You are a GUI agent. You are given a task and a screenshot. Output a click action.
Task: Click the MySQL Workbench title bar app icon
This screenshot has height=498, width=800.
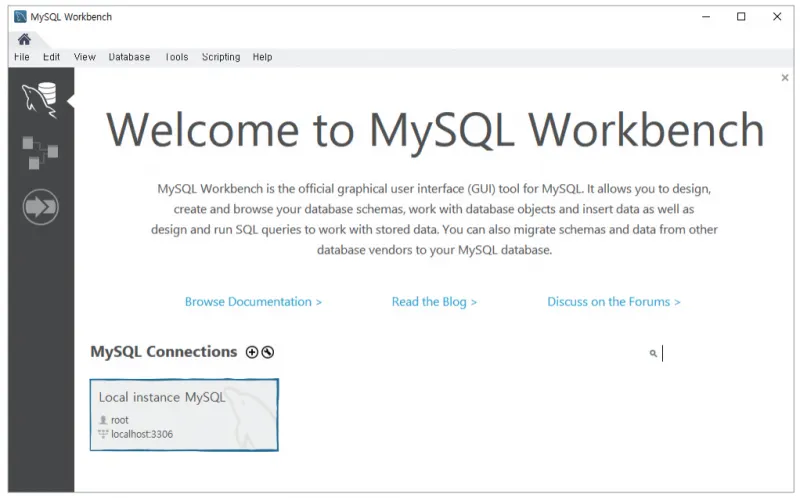[20, 17]
